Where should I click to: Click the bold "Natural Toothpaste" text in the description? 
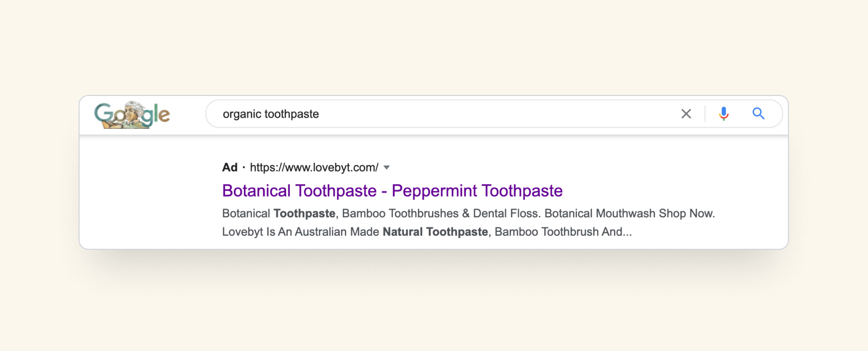[435, 232]
